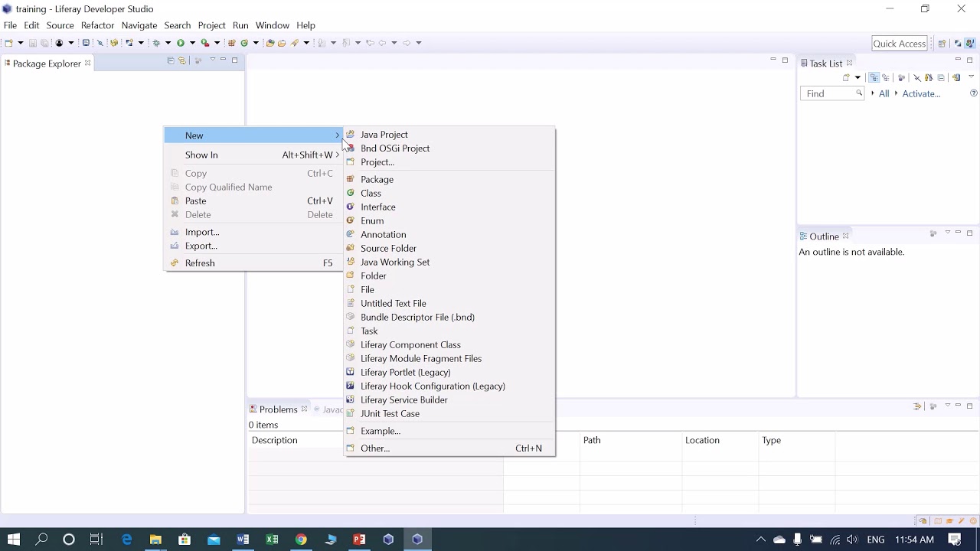Click the Open Type toolbar icon

pyautogui.click(x=270, y=43)
